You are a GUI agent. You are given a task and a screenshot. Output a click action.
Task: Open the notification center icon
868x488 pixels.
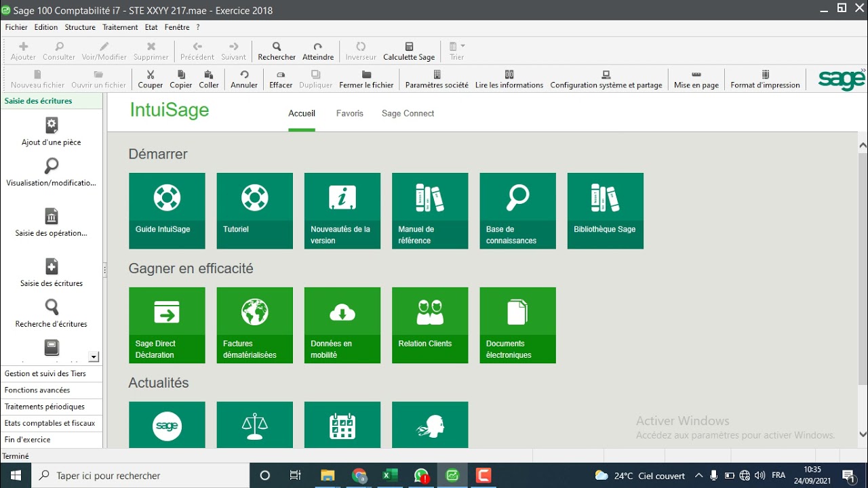pos(848,476)
